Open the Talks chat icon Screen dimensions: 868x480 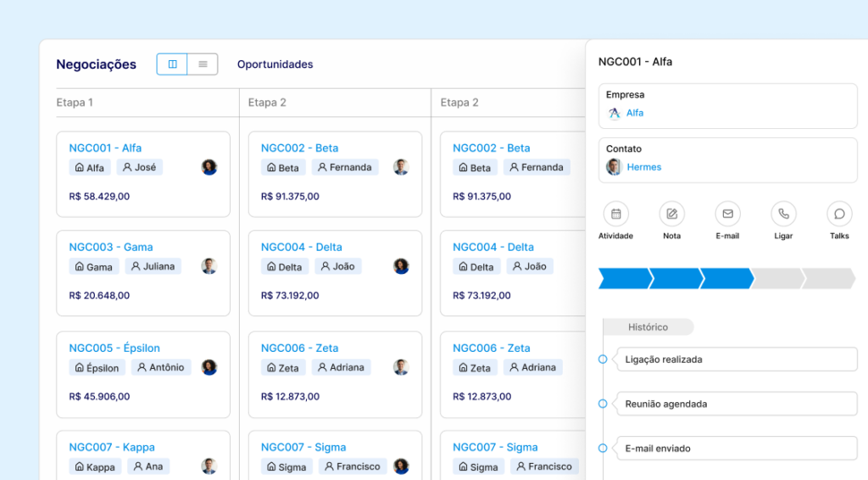839,214
